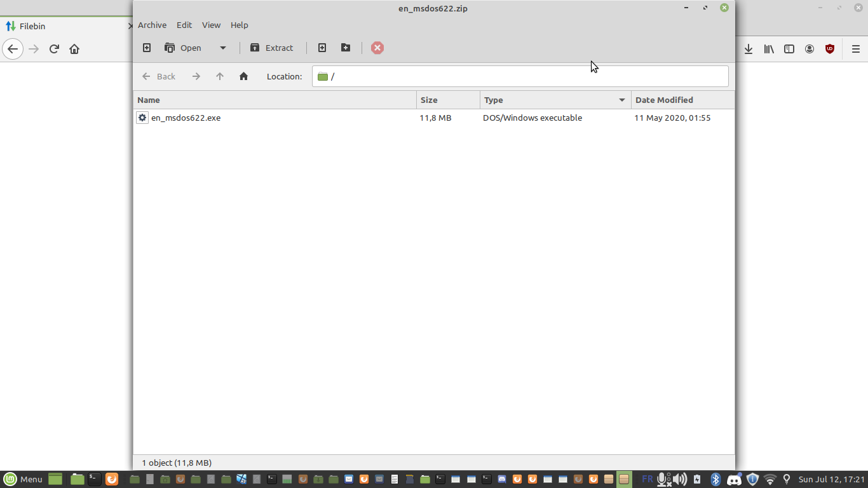868x488 pixels.
Task: Click the Discord system tray icon
Action: 734,479
